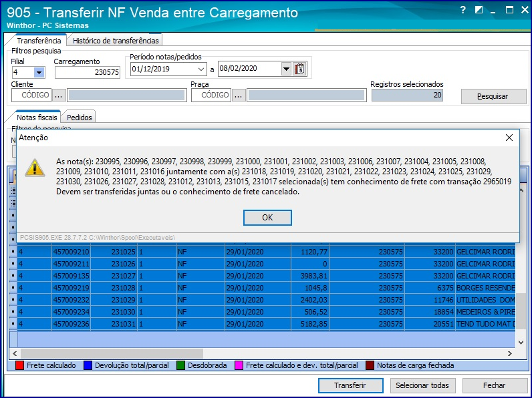Select row with nota 231025

(x=262, y=252)
